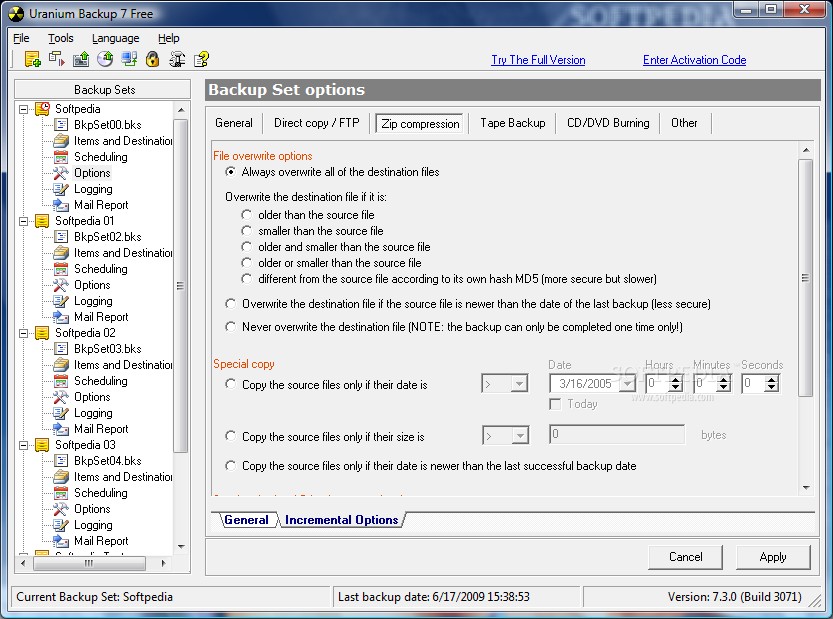Click the Scheduling icon under Softpedia 01
Screen dimensions: 833x619
[x=61, y=269]
